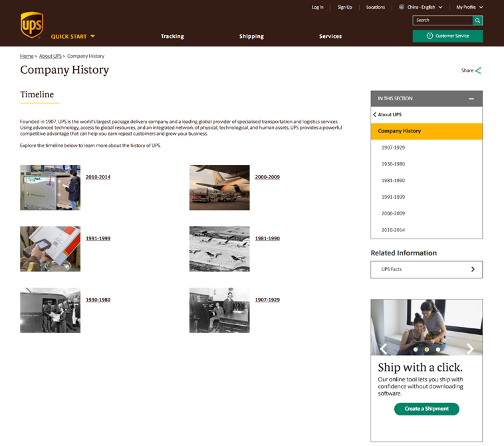Viewport: 504px width, 446px height.
Task: Select the third carousel dot
Action: 438,349
